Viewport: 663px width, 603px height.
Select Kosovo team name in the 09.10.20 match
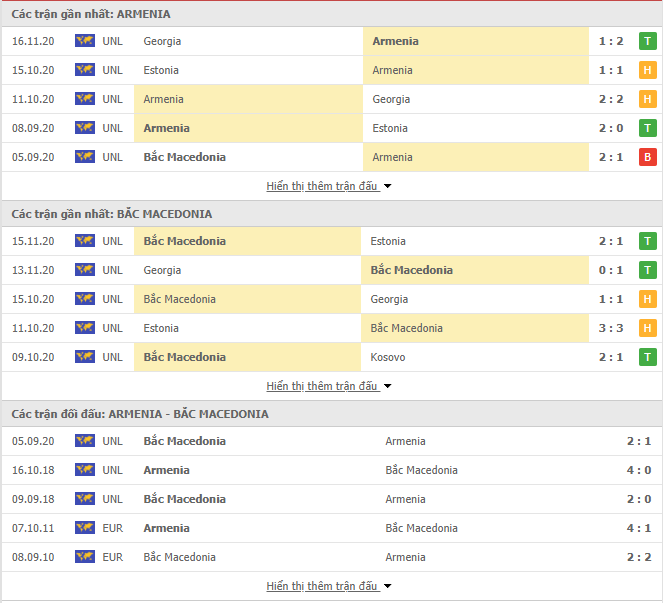[388, 357]
